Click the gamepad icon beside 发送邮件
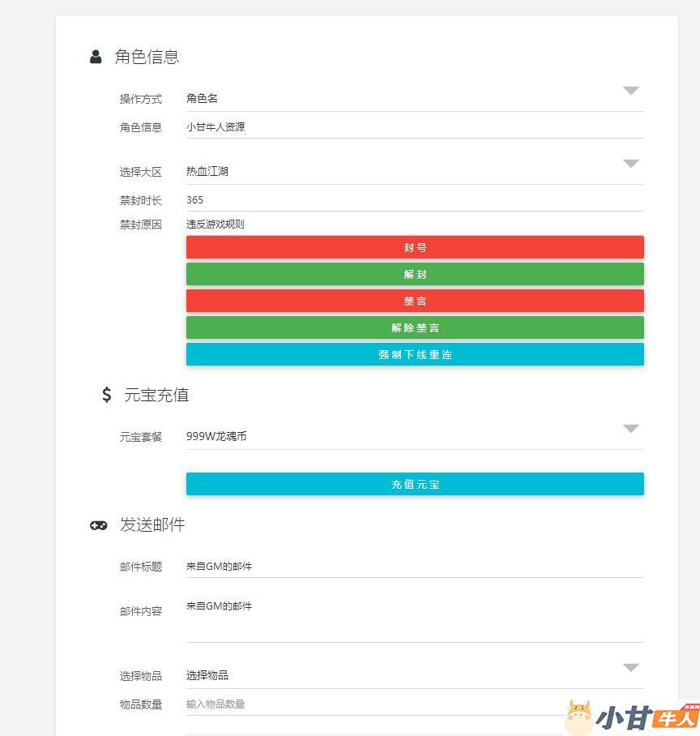This screenshot has width=700, height=736. (98, 525)
